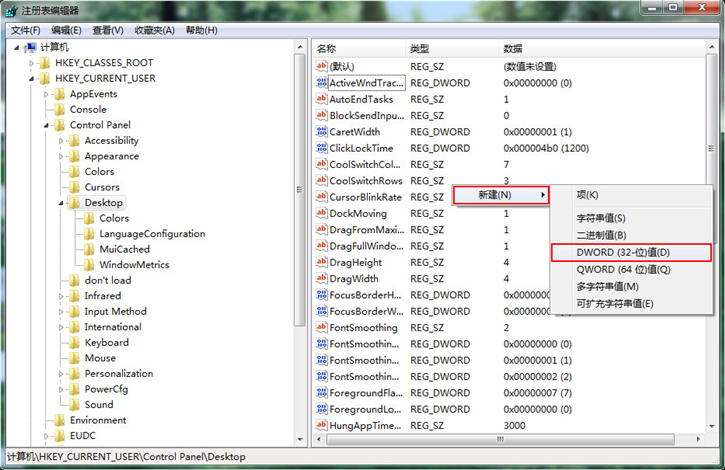Click the HKEY_CLASSES_ROOT folder icon
Screen dimensions: 725x470
pyautogui.click(x=45, y=63)
